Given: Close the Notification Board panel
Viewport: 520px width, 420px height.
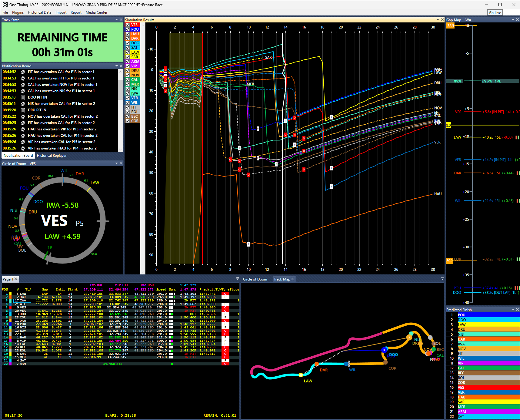Looking at the screenshot, I should tap(121, 66).
